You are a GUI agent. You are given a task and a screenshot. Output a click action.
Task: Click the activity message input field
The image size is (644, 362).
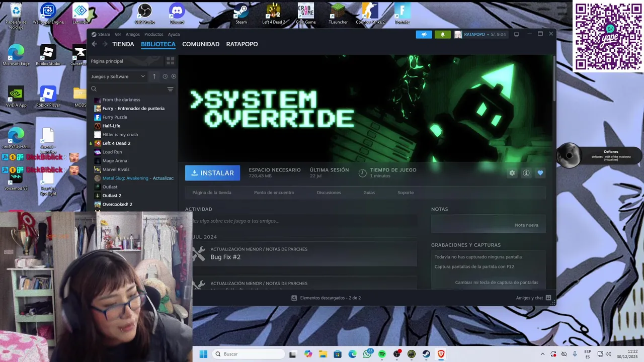coord(301,221)
